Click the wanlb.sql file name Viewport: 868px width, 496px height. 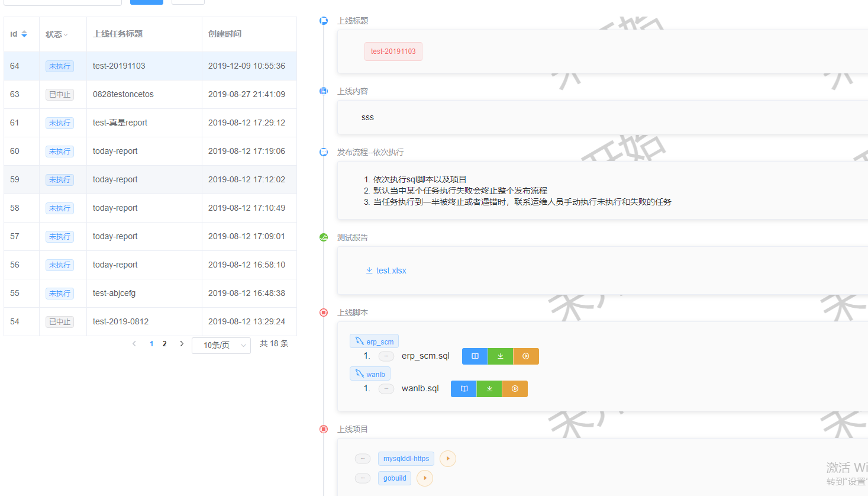tap(420, 388)
